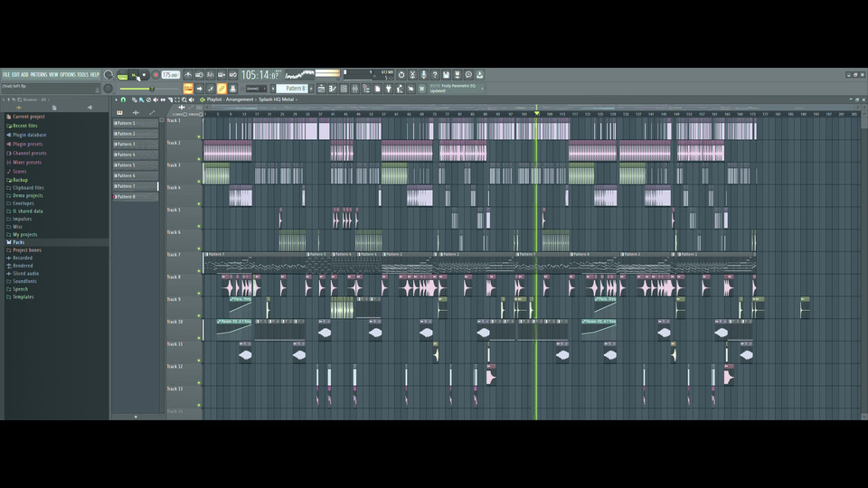Select the Playlist delete tool
Image resolution: width=868 pixels, height=488 pixels.
(x=148, y=99)
